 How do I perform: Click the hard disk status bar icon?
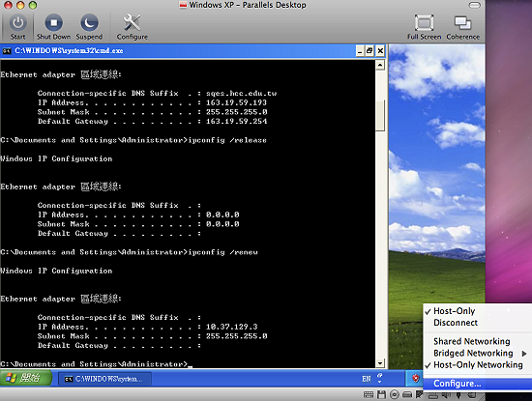pos(407,394)
